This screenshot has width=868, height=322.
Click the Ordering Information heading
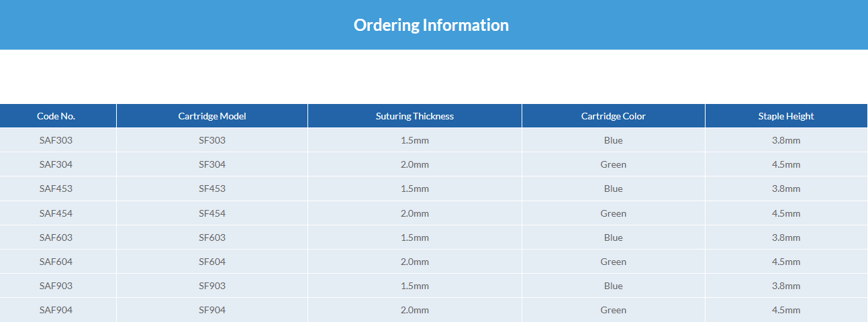click(x=431, y=25)
